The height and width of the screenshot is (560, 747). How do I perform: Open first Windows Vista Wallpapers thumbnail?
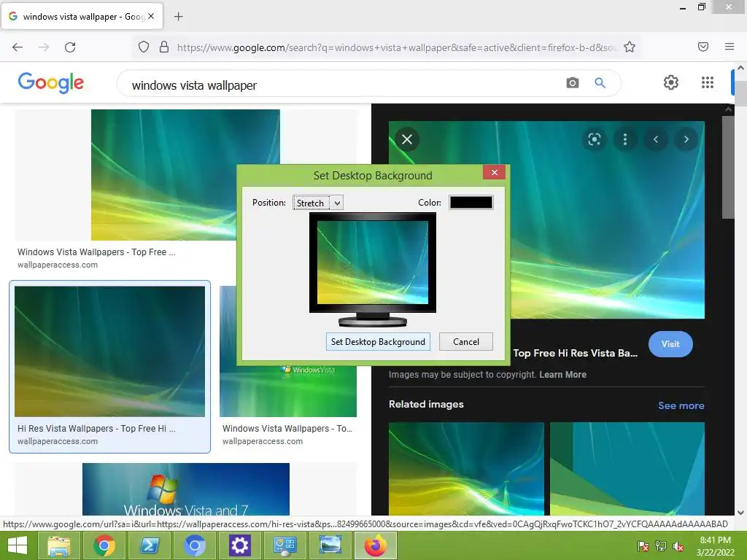[185, 175]
